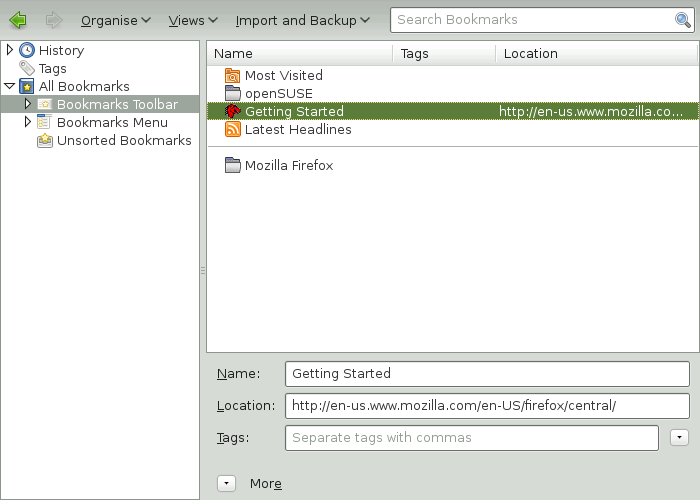Select the openSUSE folder row
700x500 pixels.
click(x=453, y=93)
